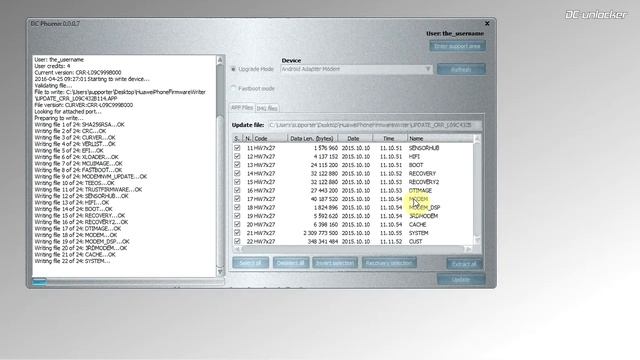Select the RECOVERY2 name cell

pos(424,182)
